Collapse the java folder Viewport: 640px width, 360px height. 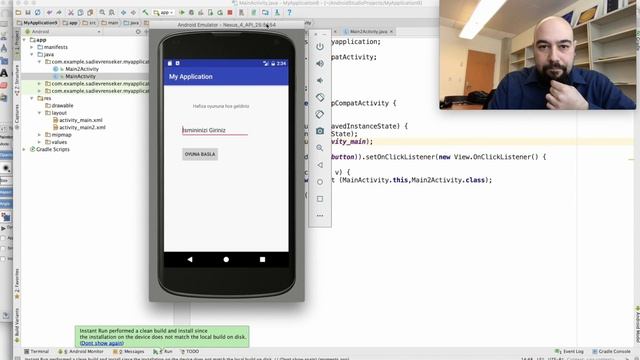(x=32, y=54)
